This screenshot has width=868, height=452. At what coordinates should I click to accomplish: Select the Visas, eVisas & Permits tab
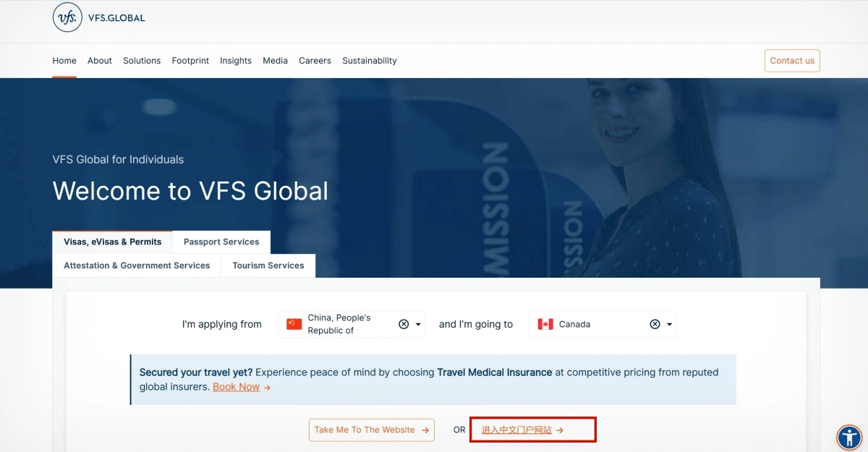(112, 242)
